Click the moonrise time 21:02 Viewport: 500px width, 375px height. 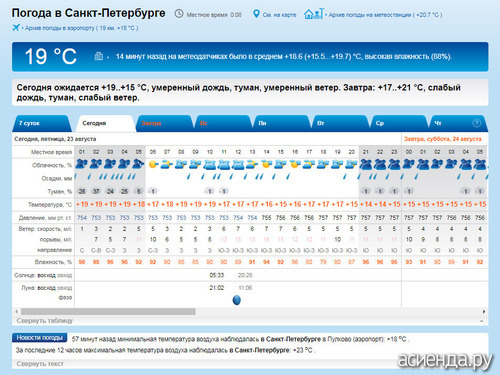[x=216, y=288]
